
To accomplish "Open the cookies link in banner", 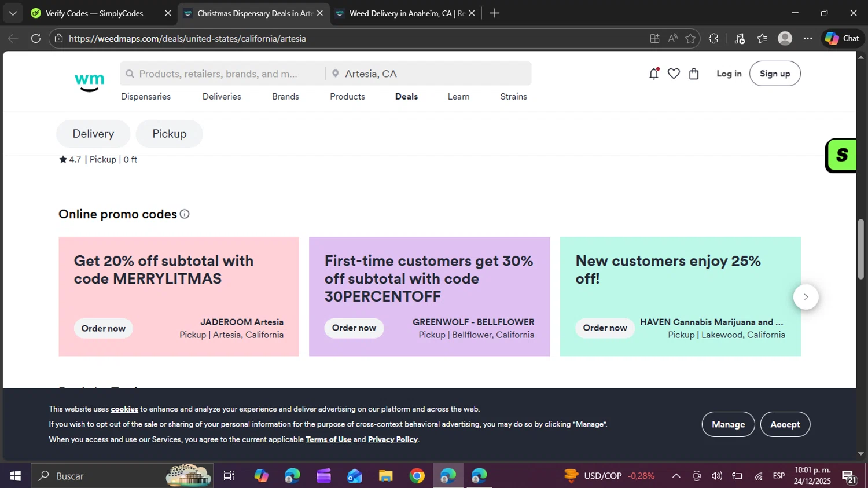I will [124, 409].
